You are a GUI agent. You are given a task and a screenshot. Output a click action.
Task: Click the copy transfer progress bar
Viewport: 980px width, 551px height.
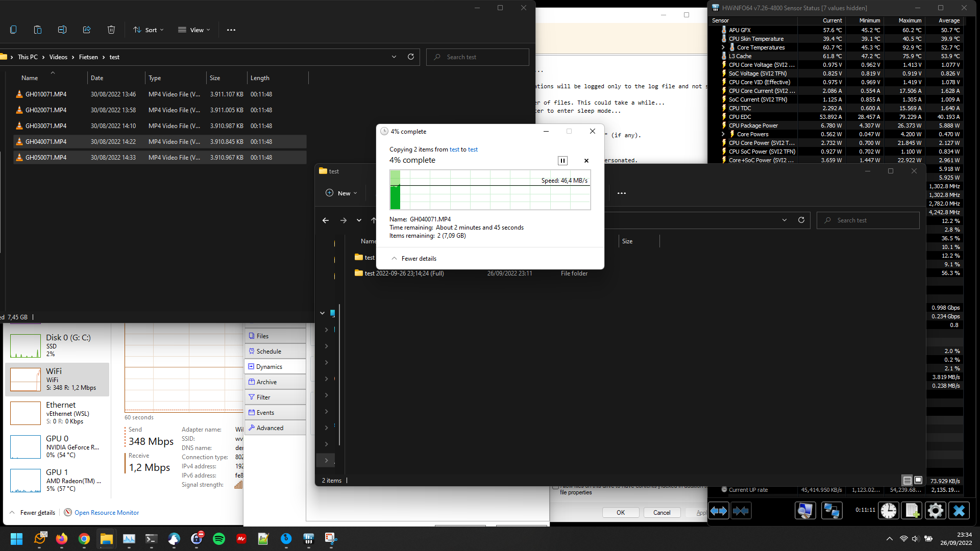pos(489,190)
